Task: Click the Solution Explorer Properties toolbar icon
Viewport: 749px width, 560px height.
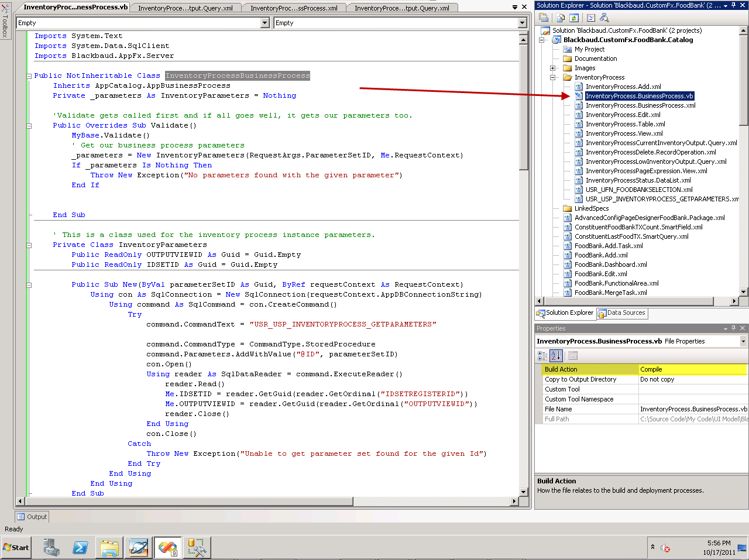Action: (544, 18)
